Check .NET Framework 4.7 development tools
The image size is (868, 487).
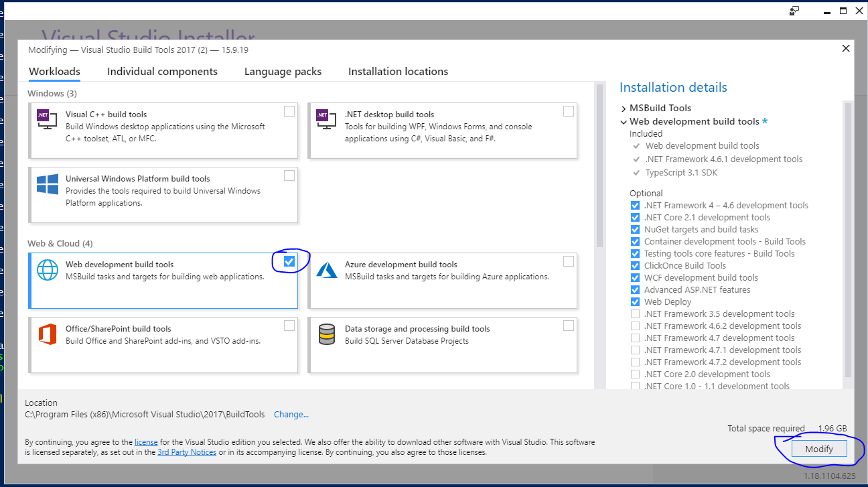635,338
